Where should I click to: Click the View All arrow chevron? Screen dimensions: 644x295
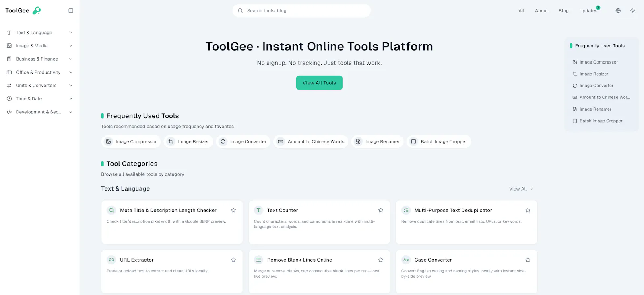(531, 189)
